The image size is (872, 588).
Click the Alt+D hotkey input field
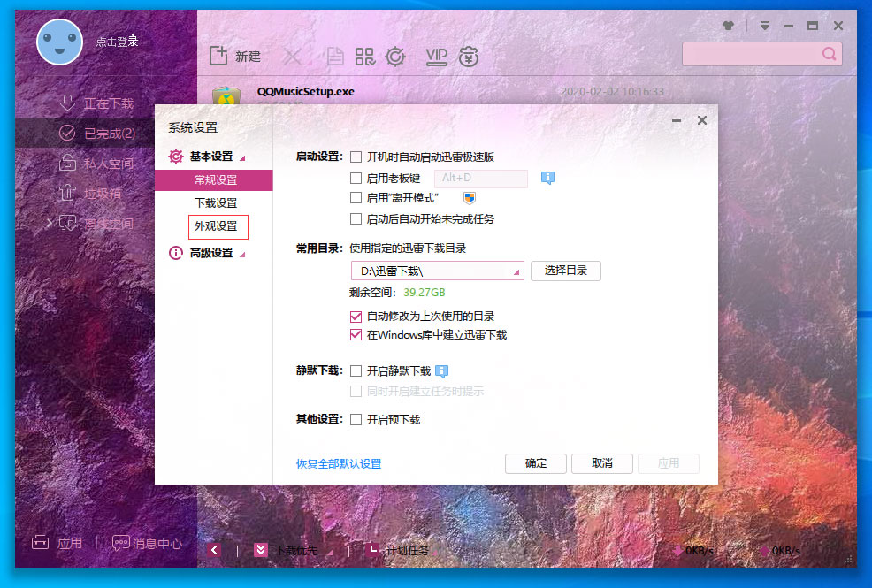(x=480, y=178)
